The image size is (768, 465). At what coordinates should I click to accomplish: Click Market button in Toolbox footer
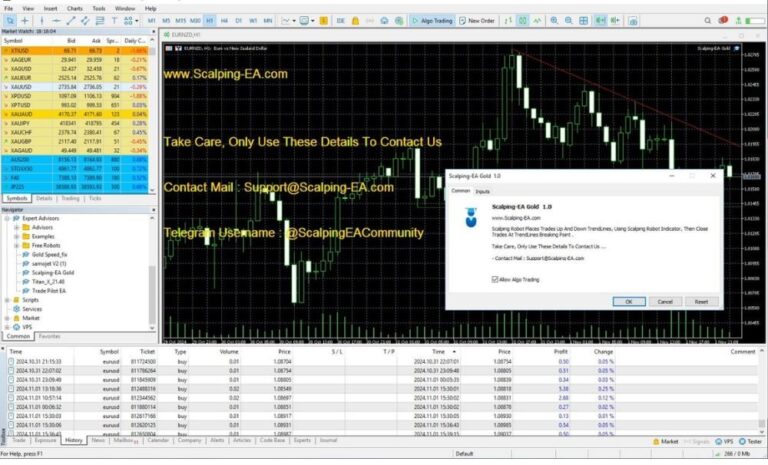[x=666, y=442]
